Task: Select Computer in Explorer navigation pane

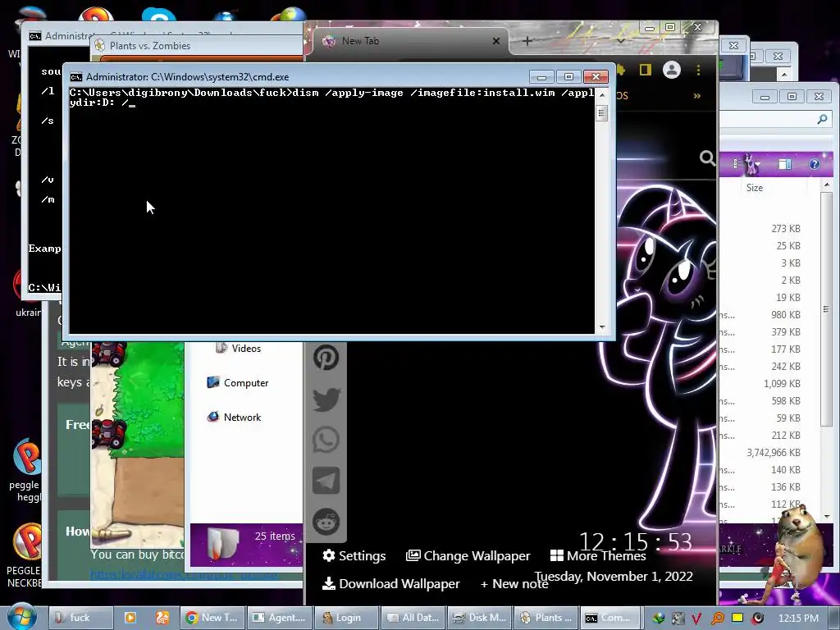Action: 238,382
